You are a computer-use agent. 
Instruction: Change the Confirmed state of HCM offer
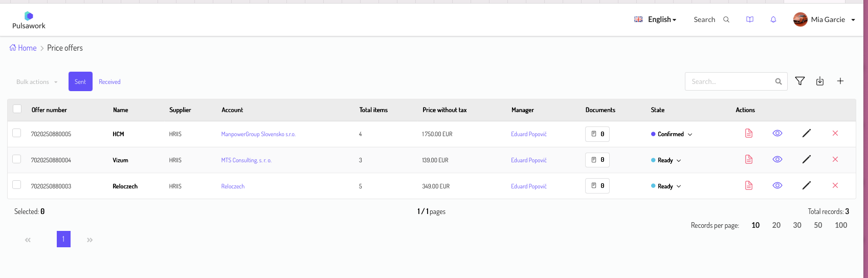tap(672, 134)
